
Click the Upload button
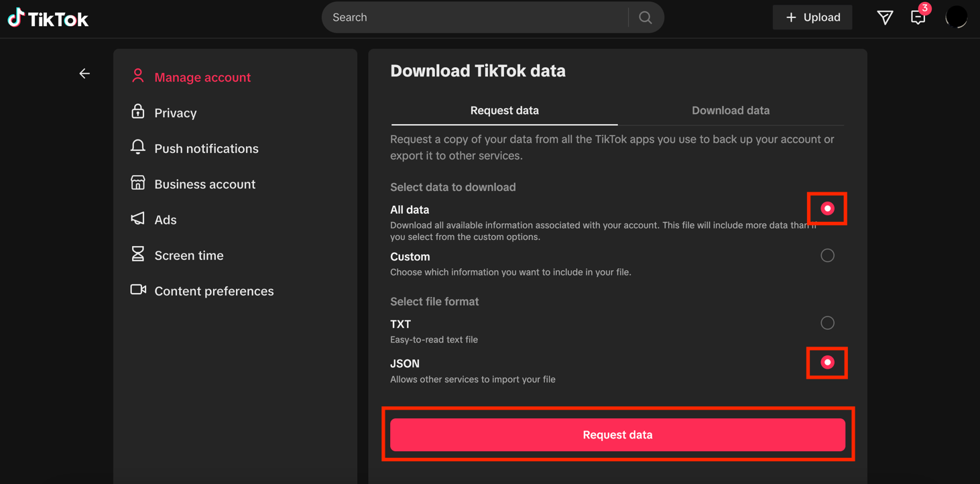pos(812,17)
